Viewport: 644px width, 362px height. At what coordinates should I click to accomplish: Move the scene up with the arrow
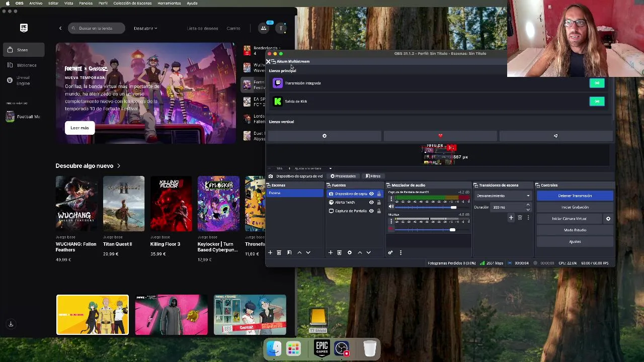tap(299, 252)
